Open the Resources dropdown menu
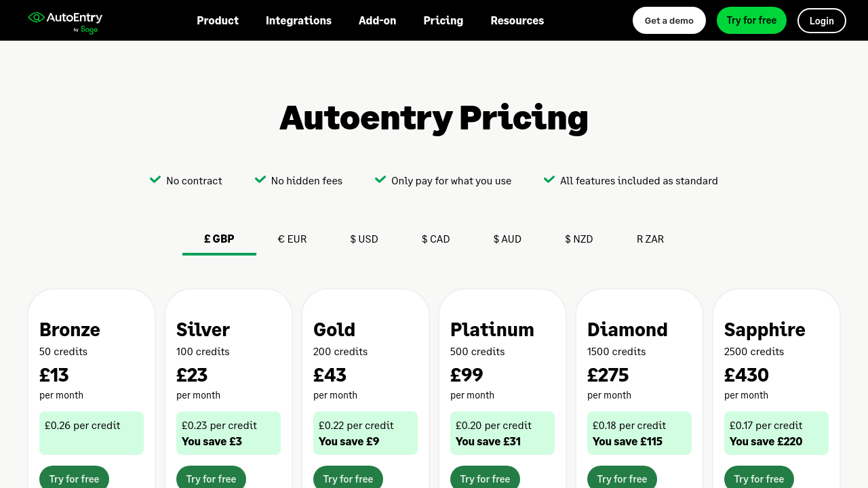Viewport: 868px width, 488px height. [x=517, y=20]
